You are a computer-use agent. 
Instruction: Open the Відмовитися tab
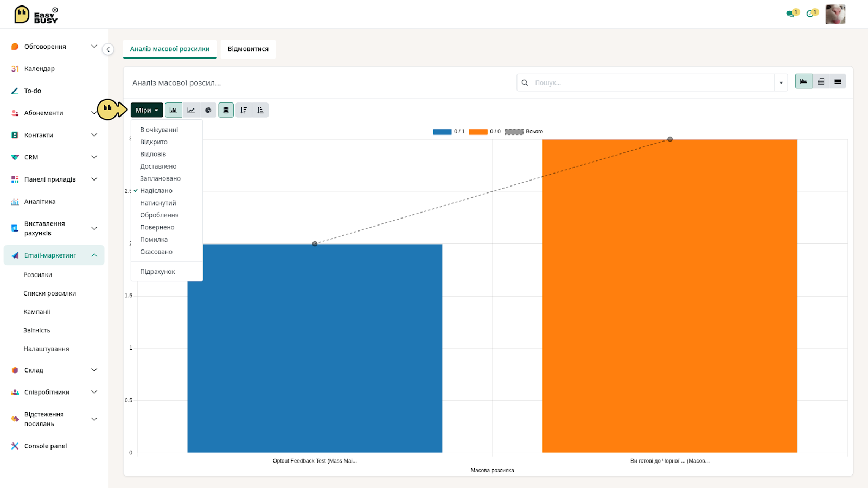pos(248,49)
